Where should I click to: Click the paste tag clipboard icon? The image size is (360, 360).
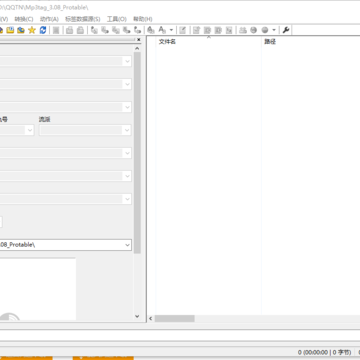[80, 30]
